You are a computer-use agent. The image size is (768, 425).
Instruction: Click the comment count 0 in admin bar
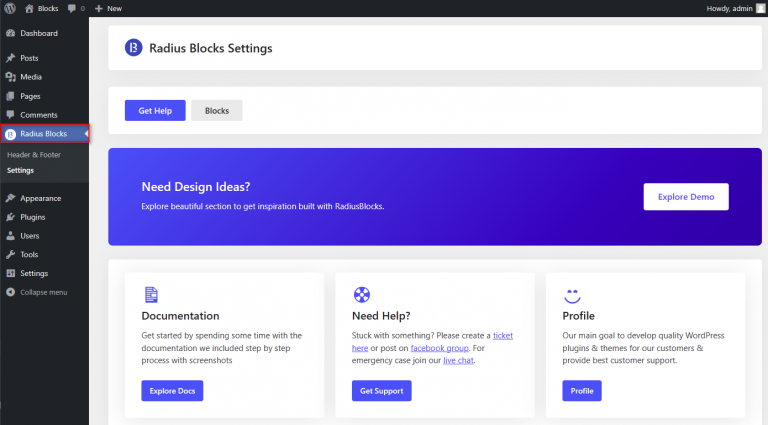[x=82, y=8]
